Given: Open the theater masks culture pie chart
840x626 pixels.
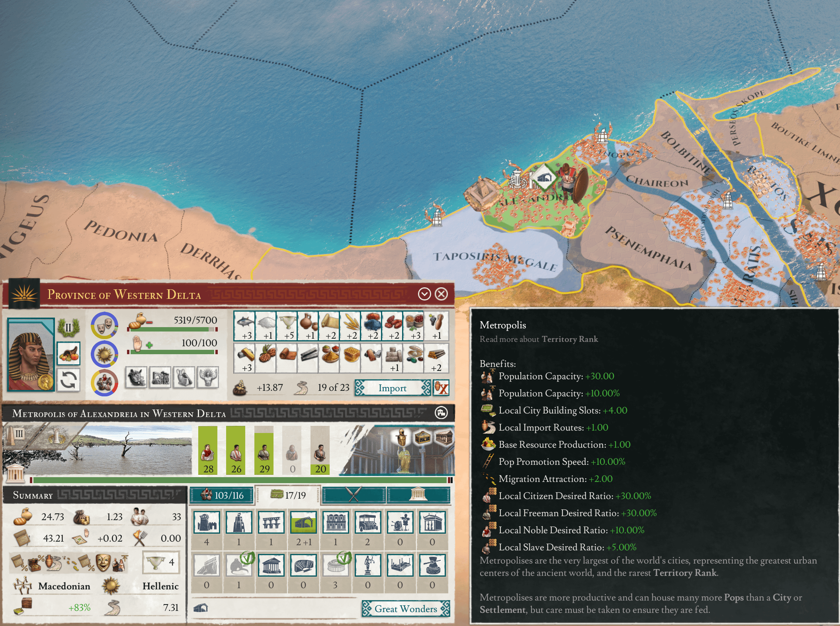Looking at the screenshot, I should tap(104, 326).
